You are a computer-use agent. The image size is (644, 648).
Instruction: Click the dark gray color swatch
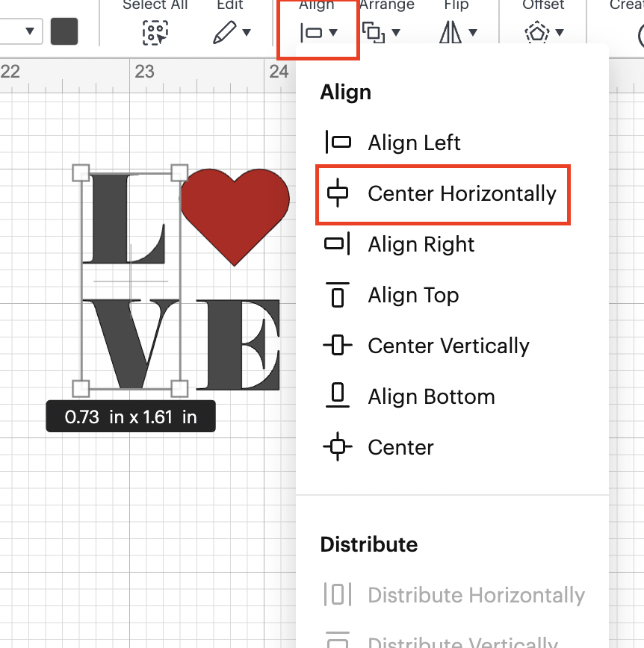click(66, 32)
